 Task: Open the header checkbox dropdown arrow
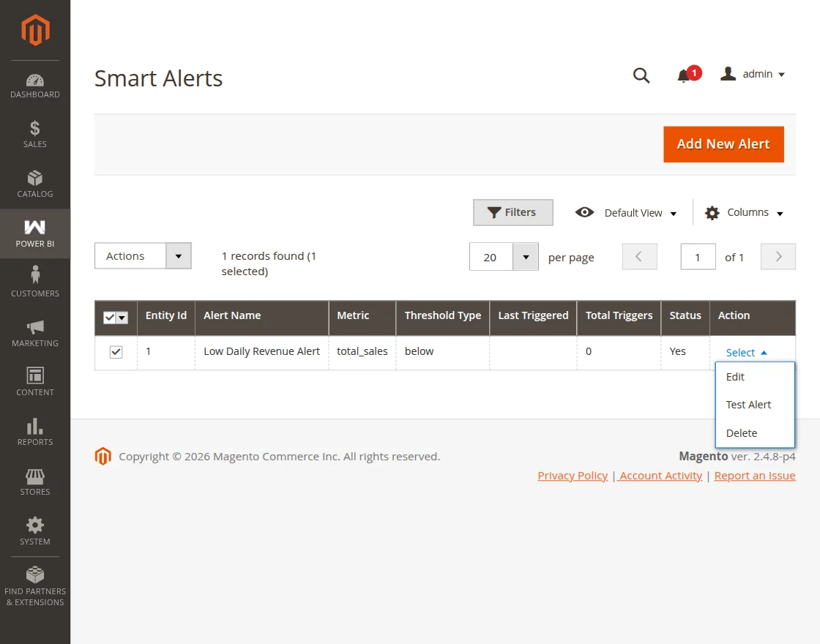122,318
